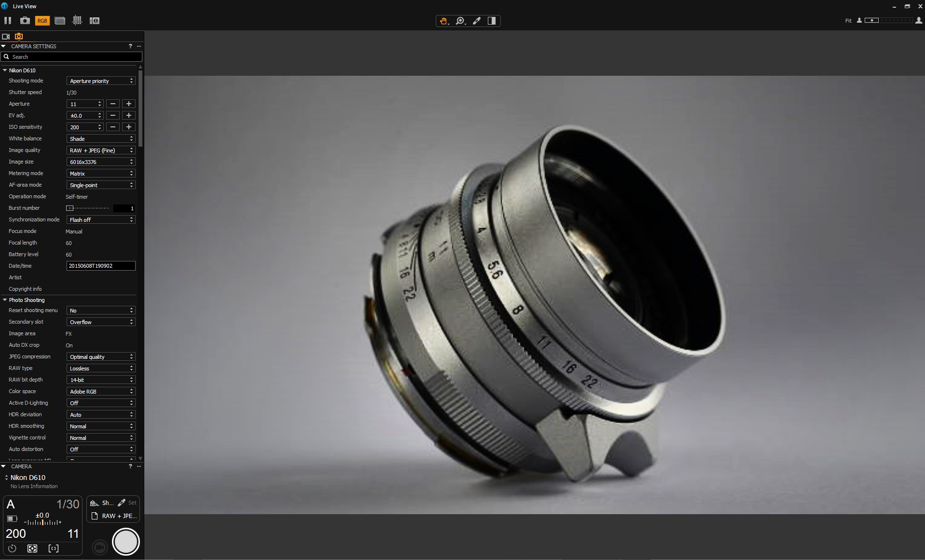
Task: Open the Shooting mode dropdown
Action: tap(101, 81)
